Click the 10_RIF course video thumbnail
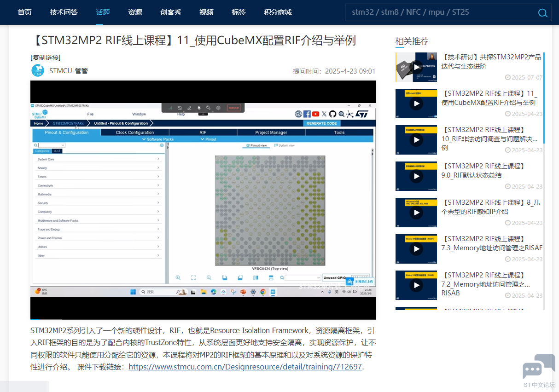This screenshot has width=559, height=392. pos(416,140)
